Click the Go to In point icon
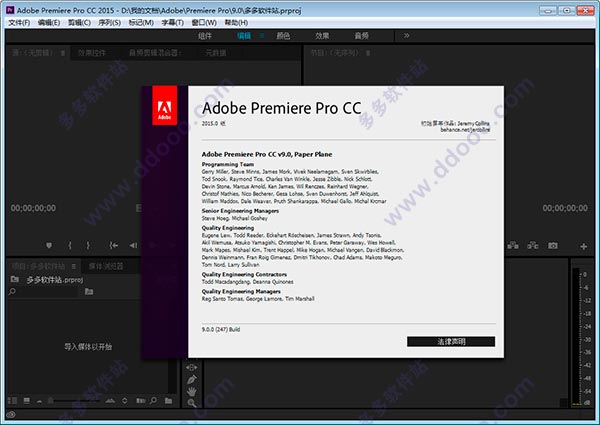 tap(114, 245)
